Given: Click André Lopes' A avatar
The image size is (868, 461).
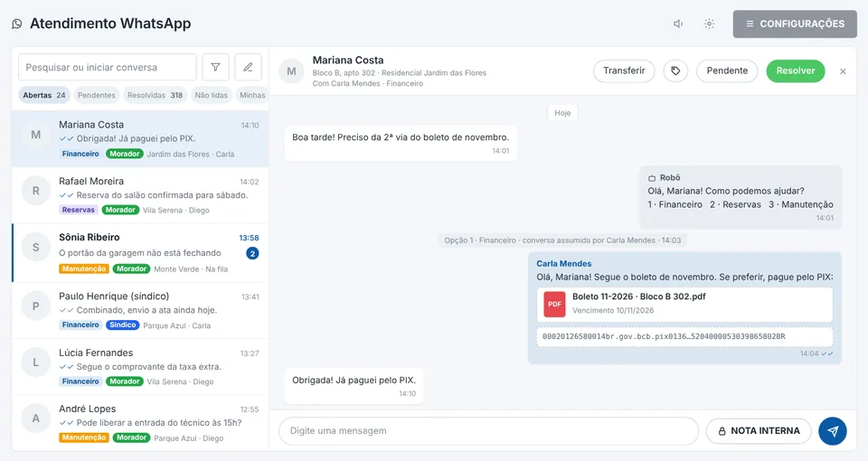Looking at the screenshot, I should click(x=36, y=419).
